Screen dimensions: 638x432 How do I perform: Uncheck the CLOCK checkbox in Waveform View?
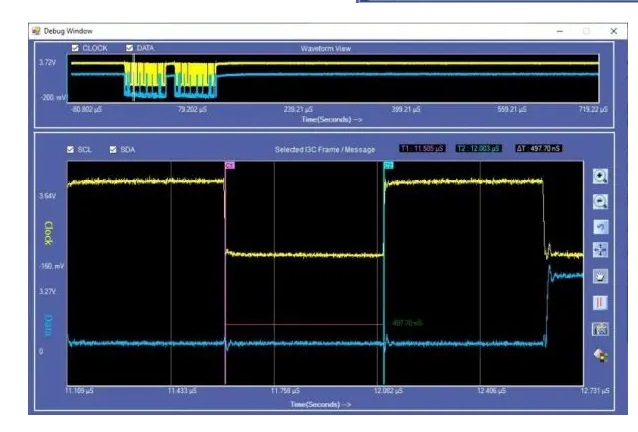tap(75, 48)
